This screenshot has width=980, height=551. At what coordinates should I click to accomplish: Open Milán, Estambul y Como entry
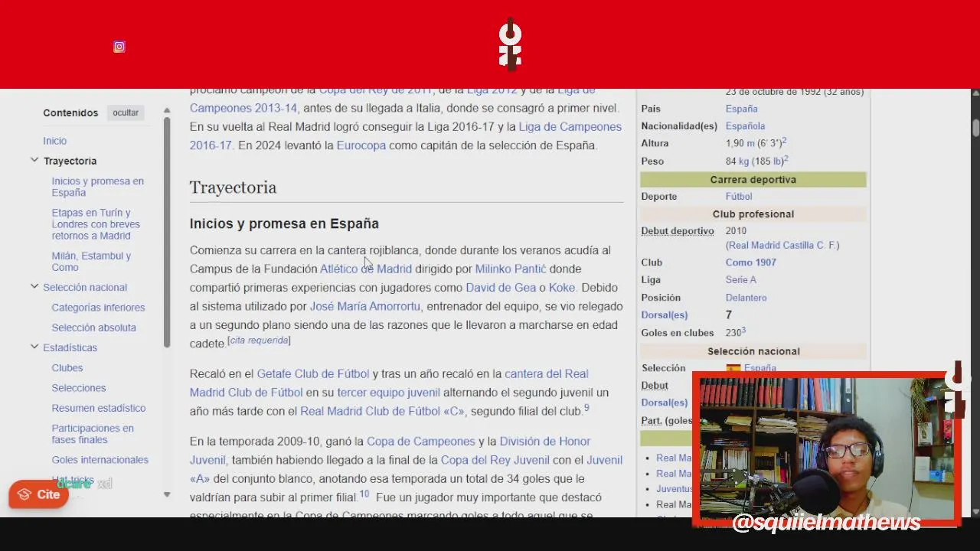(91, 262)
